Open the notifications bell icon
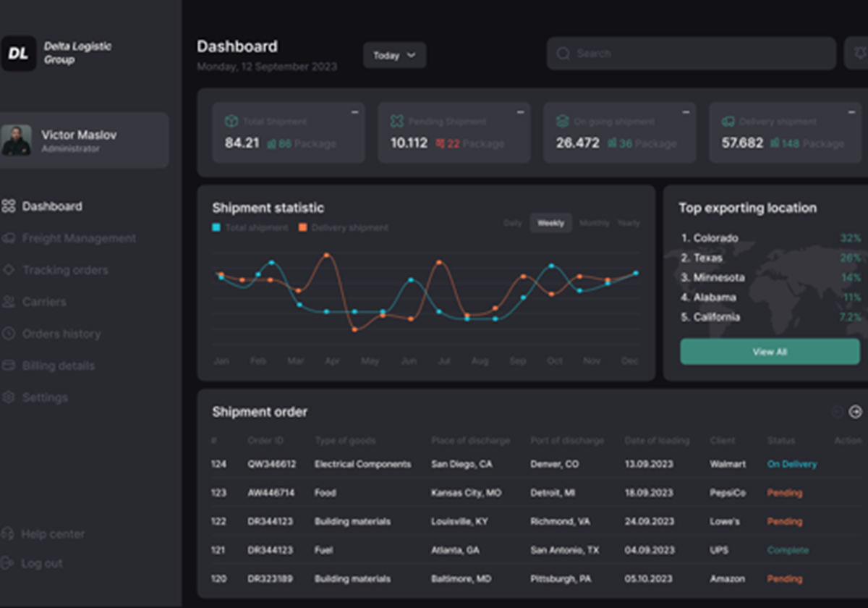 859,54
